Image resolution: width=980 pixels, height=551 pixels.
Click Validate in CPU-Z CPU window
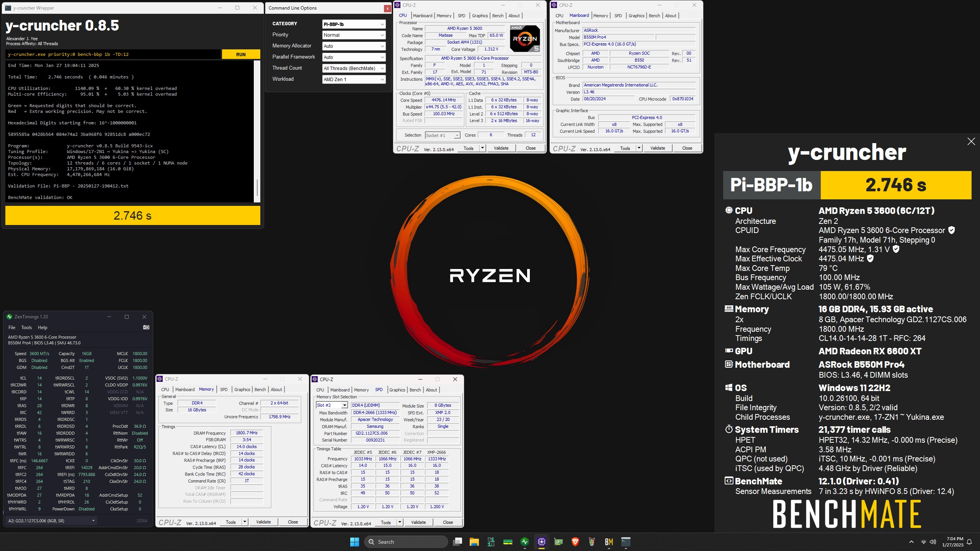[x=501, y=148]
